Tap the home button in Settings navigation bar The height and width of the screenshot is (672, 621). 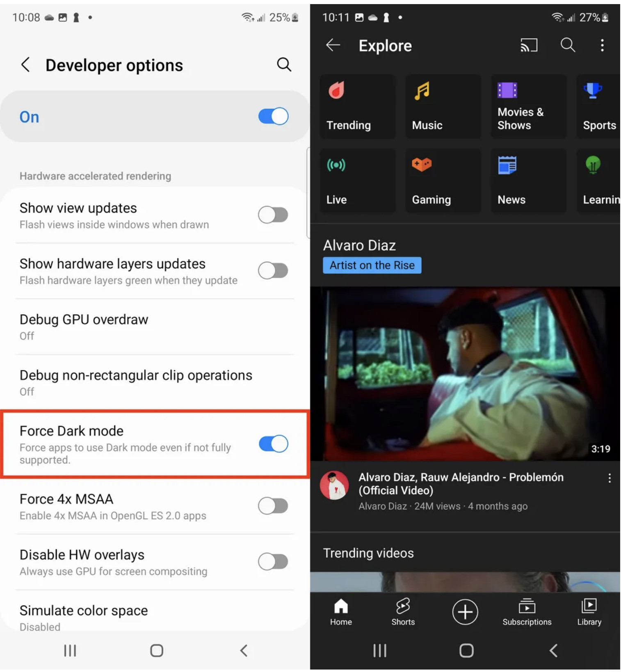(x=157, y=651)
